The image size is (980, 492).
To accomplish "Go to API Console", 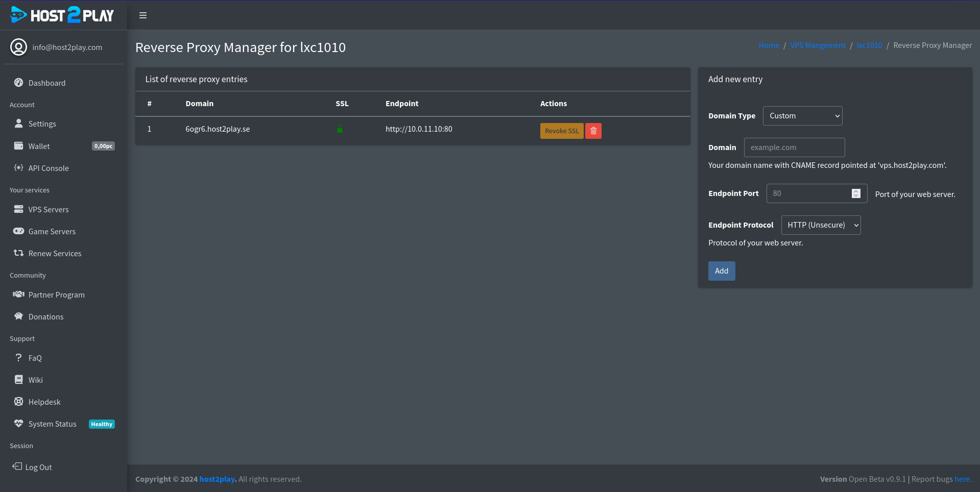I will [63, 168].
